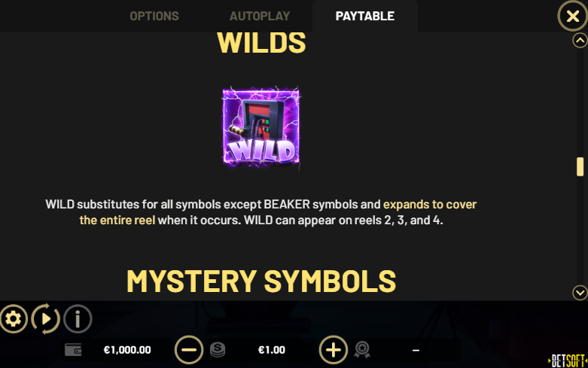Click the scroll down chevron arrow
The width and height of the screenshot is (588, 368).
click(580, 292)
